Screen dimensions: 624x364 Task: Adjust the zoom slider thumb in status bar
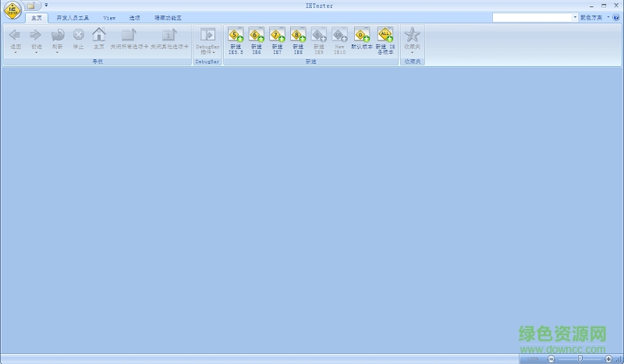pos(580,359)
